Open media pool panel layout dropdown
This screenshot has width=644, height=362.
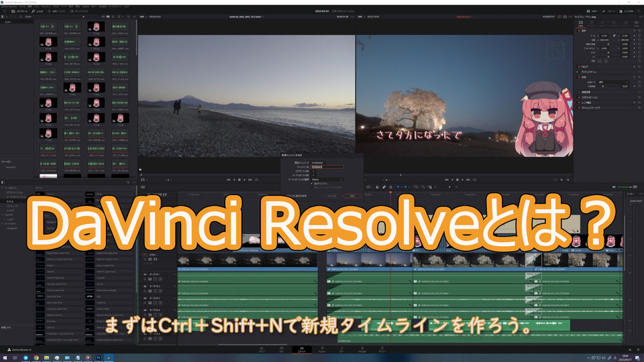[x=5, y=16]
